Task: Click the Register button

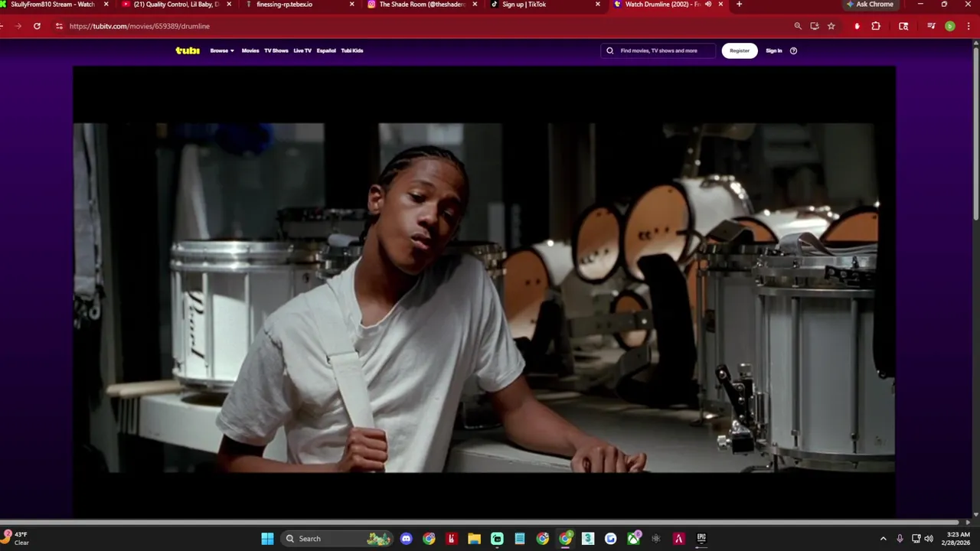Action: [740, 51]
